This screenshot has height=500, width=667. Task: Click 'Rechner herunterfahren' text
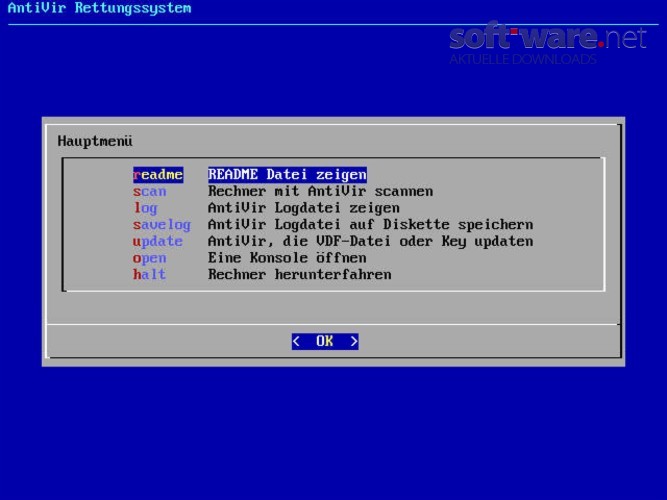click(299, 274)
